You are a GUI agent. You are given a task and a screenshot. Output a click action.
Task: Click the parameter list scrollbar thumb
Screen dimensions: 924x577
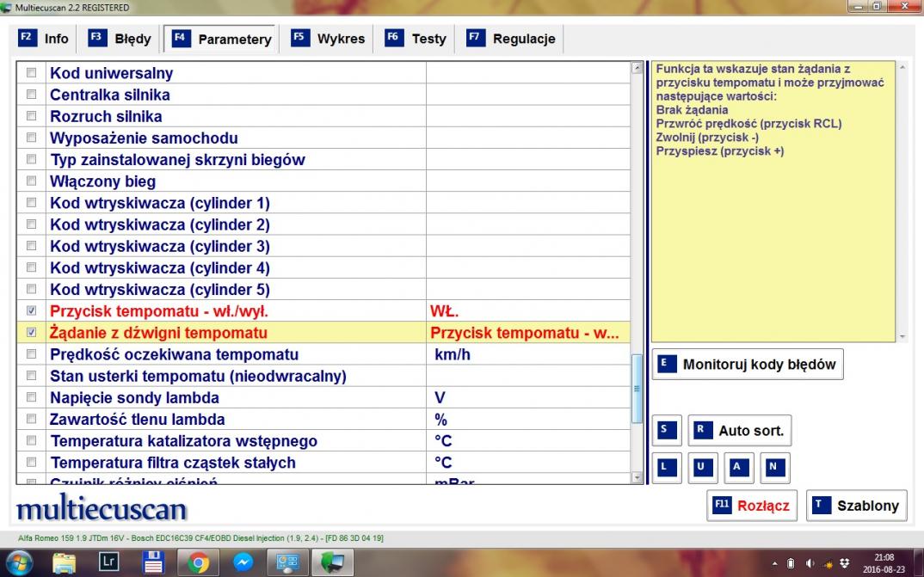coord(638,388)
